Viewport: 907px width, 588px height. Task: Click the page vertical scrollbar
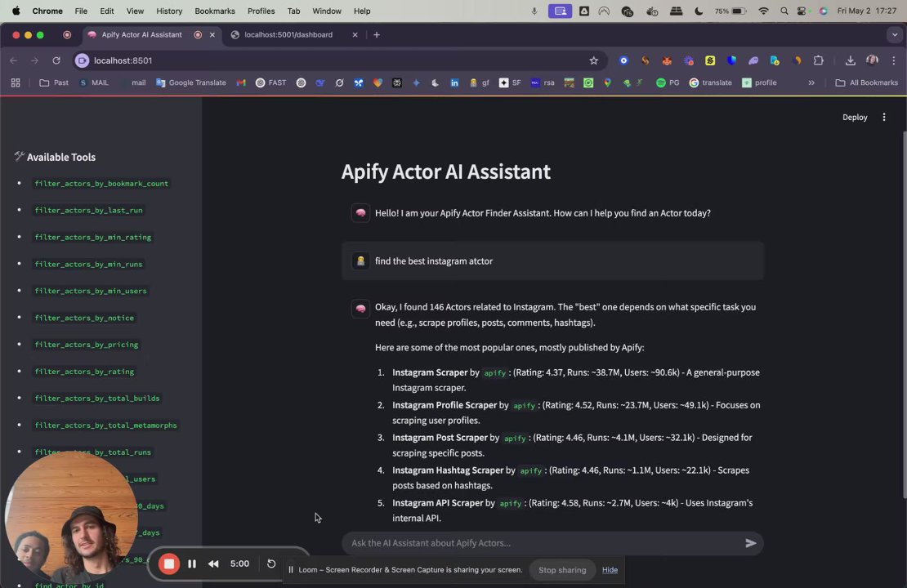pyautogui.click(x=904, y=315)
